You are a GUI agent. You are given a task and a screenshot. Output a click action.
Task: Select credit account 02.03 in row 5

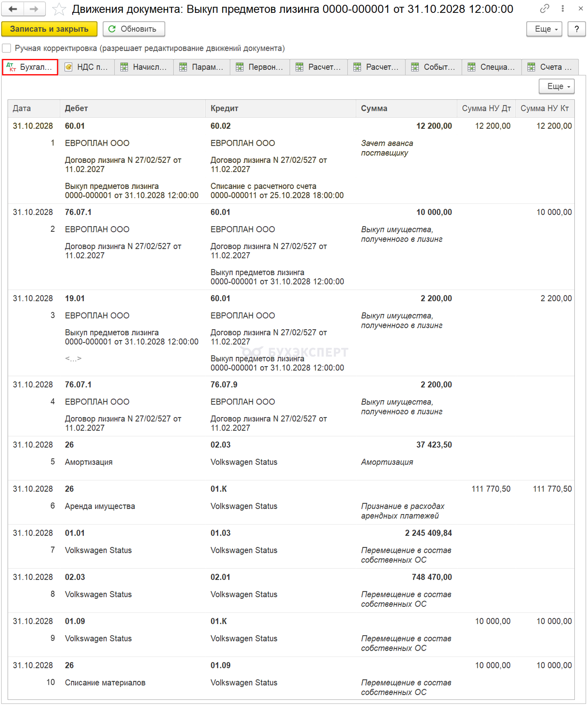220,445
